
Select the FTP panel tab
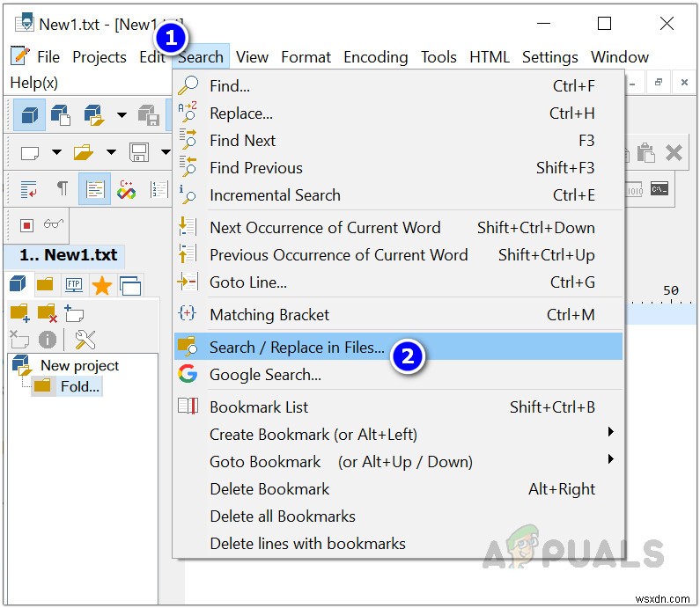pos(74,284)
